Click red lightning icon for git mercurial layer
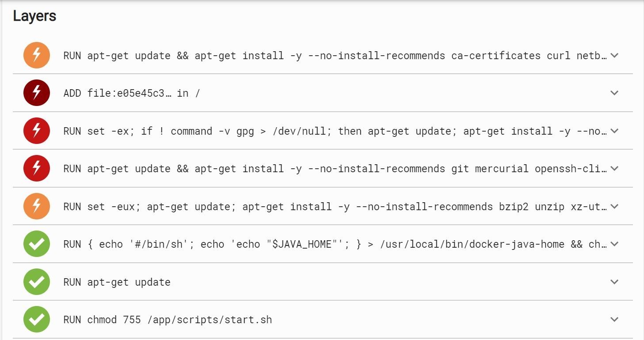 pyautogui.click(x=37, y=168)
